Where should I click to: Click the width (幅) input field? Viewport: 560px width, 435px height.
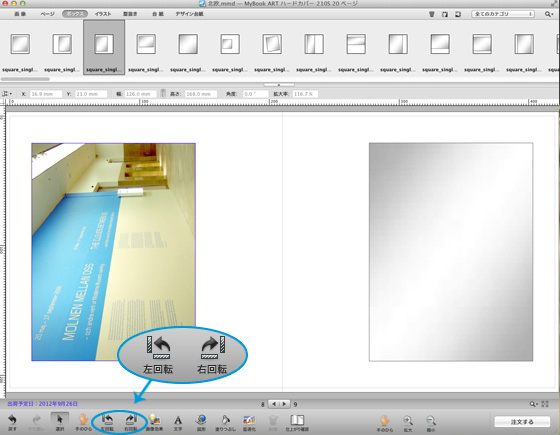tap(140, 94)
